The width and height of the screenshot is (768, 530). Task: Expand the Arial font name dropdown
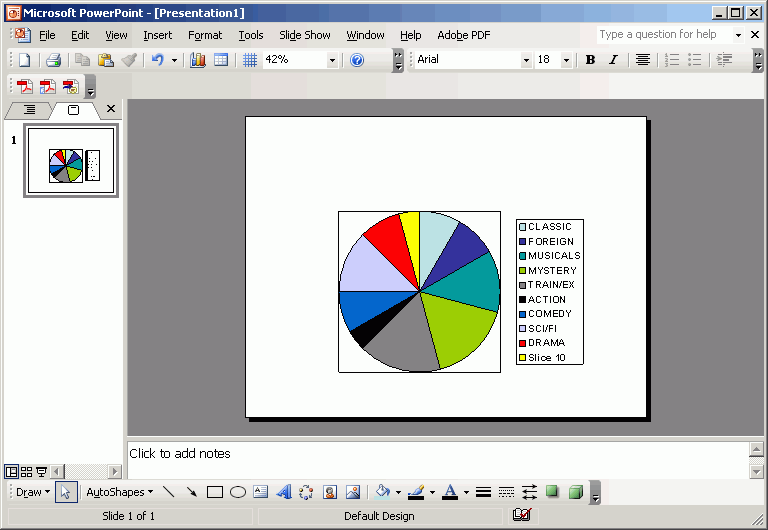pos(526,60)
